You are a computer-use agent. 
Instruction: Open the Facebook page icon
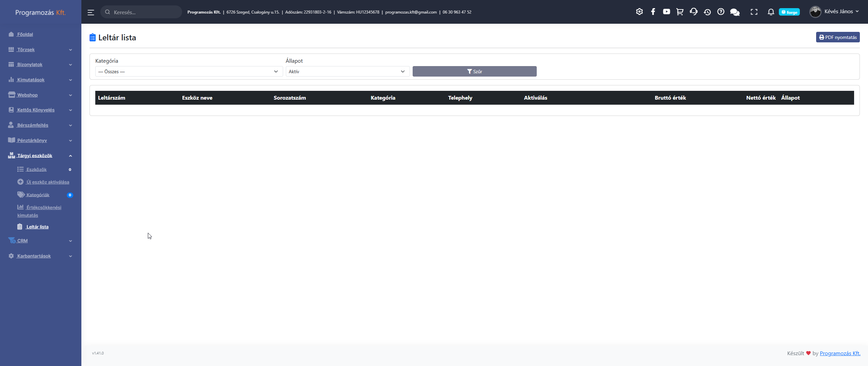point(653,12)
